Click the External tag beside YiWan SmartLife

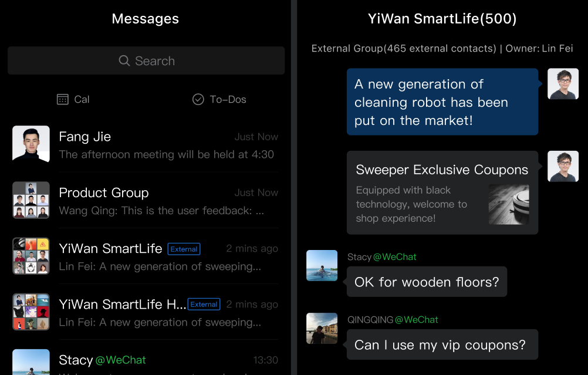click(184, 249)
